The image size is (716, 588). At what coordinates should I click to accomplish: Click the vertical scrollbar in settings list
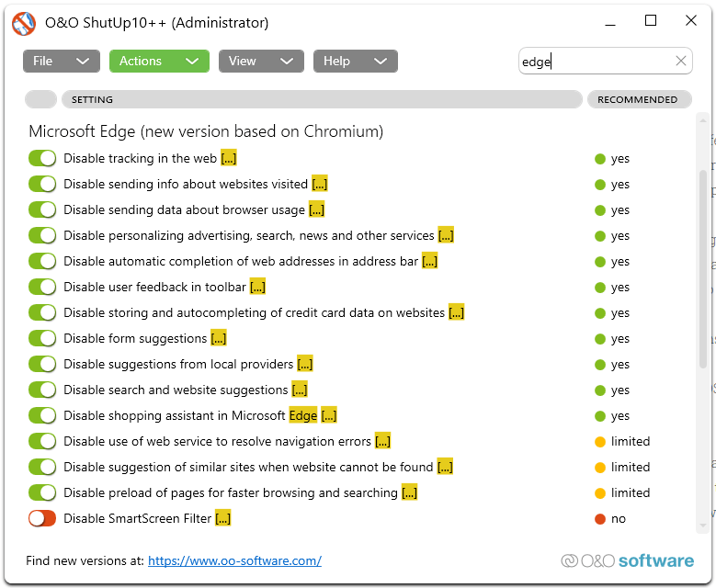[704, 266]
